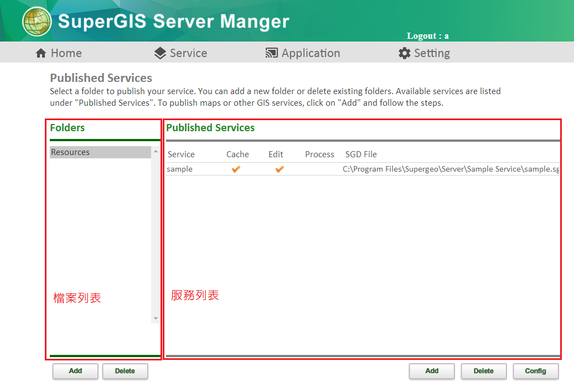Click the Home house icon
The height and width of the screenshot is (392, 574).
[x=41, y=54]
